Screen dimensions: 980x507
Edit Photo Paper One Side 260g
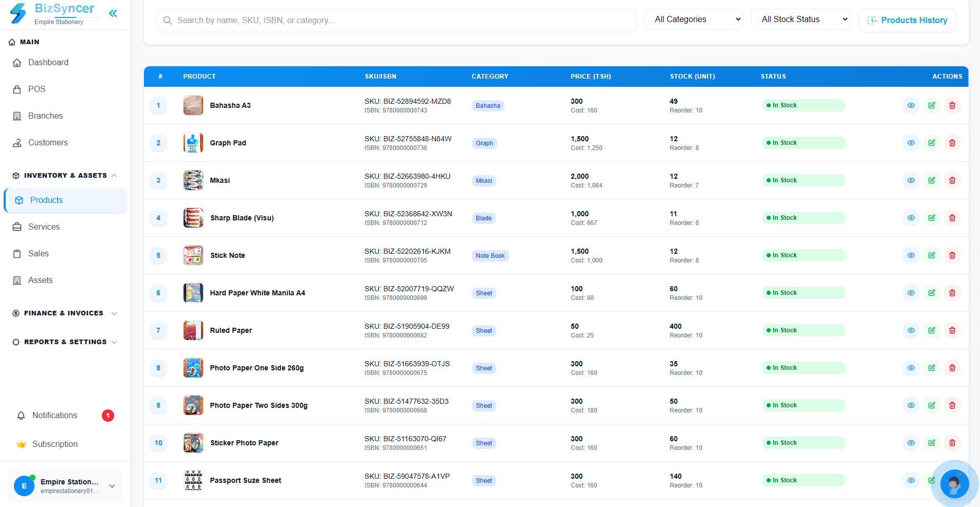931,368
